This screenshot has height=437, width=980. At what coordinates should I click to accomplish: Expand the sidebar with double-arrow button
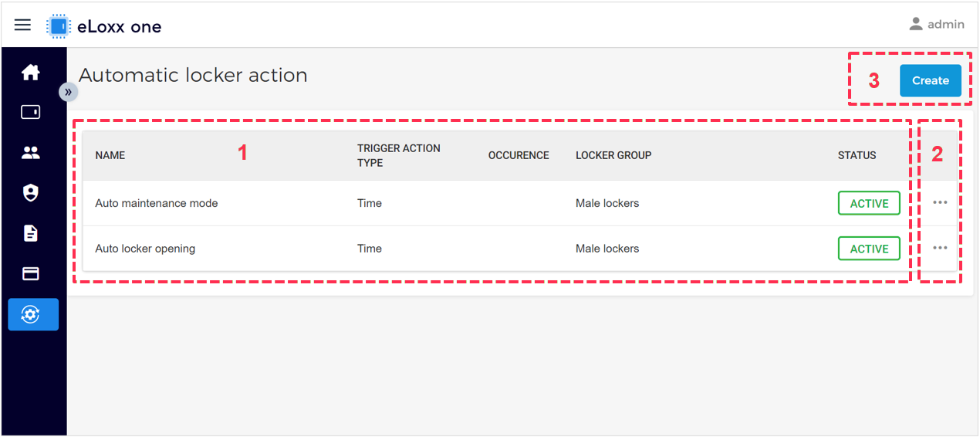click(69, 92)
